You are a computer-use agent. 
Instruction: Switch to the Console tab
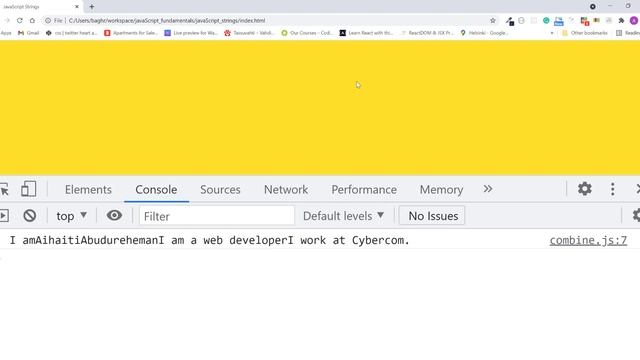pyautogui.click(x=156, y=190)
